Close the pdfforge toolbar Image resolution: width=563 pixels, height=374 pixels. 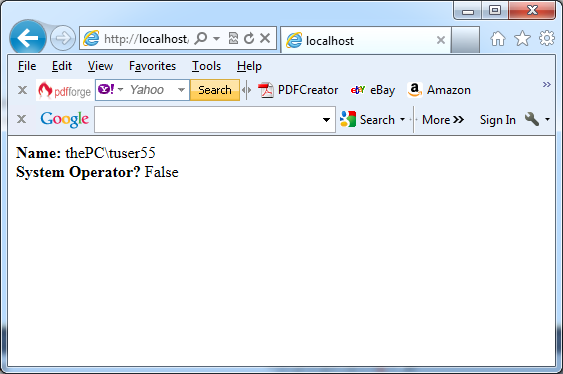coord(22,90)
